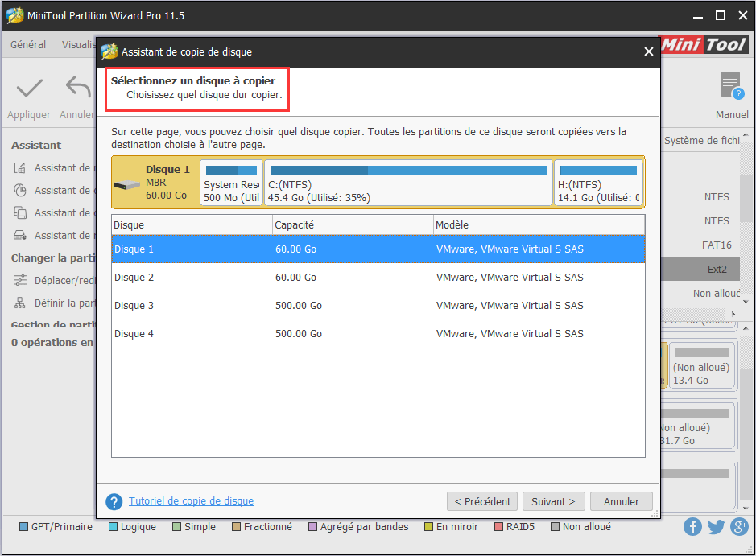The image size is (756, 556).
Task: Open the Tutoriel de copie de disque link
Action: [x=191, y=501]
